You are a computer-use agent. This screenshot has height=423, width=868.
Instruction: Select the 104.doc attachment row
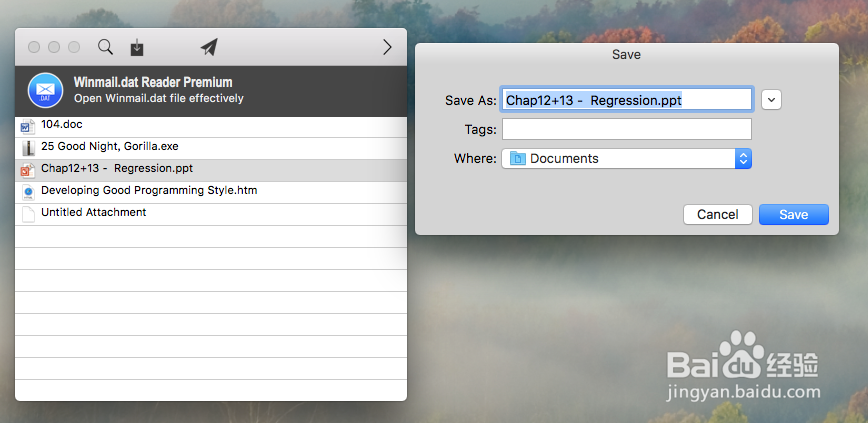(211, 127)
